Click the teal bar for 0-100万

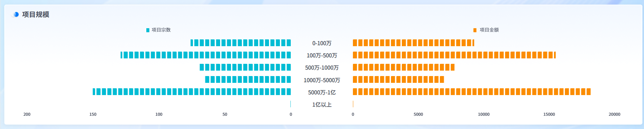pyautogui.click(x=240, y=43)
